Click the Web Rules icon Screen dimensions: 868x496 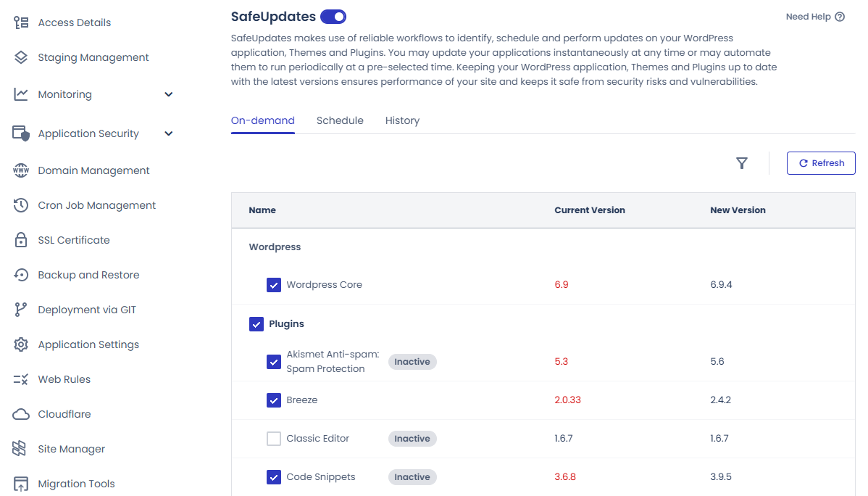point(21,380)
